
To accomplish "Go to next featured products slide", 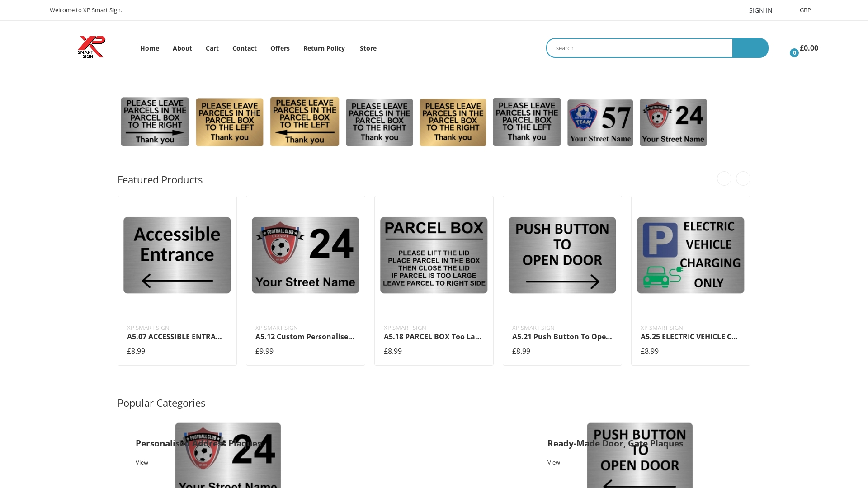I will (x=743, y=178).
